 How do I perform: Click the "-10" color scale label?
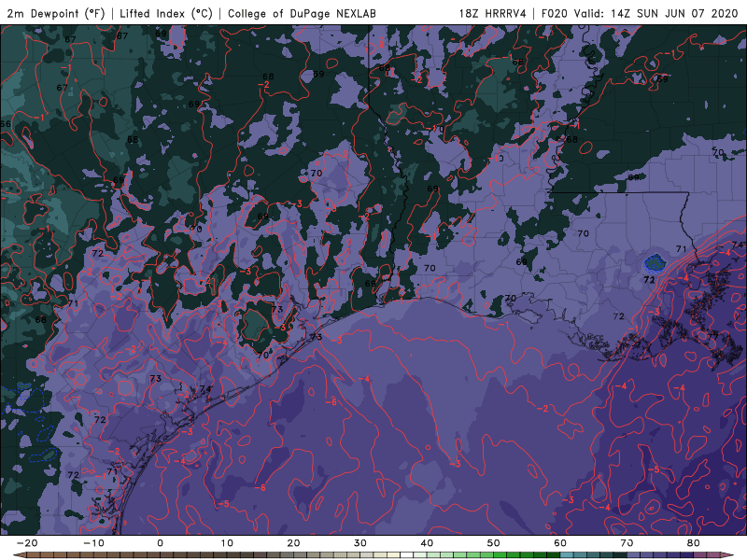pos(93,543)
